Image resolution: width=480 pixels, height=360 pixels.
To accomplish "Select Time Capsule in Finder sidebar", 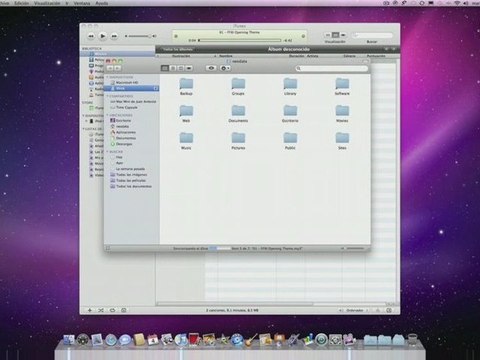I will coord(124,107).
